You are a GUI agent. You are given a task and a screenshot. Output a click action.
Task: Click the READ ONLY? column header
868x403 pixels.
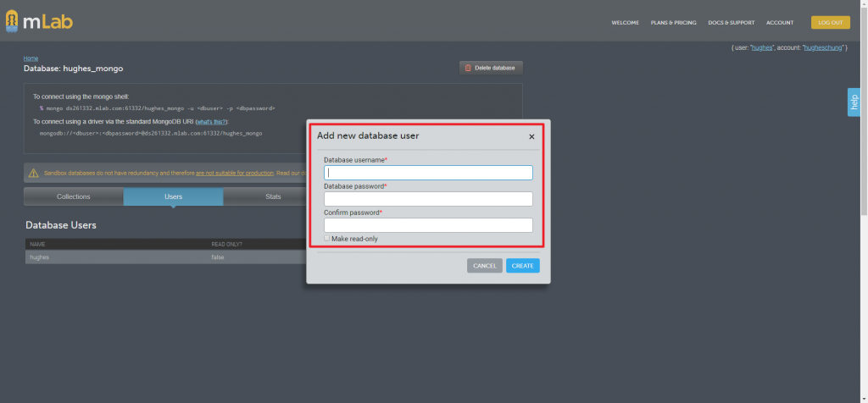pos(226,244)
